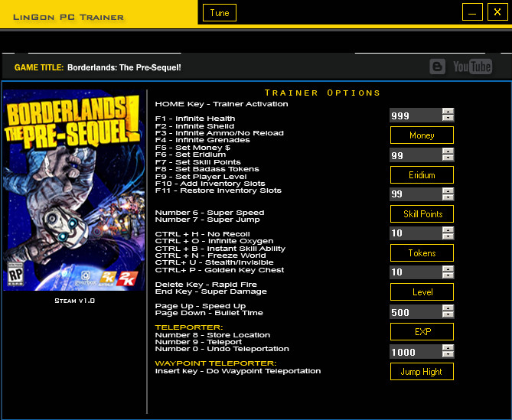Increase the Tokens value with up arrow

[448, 230]
